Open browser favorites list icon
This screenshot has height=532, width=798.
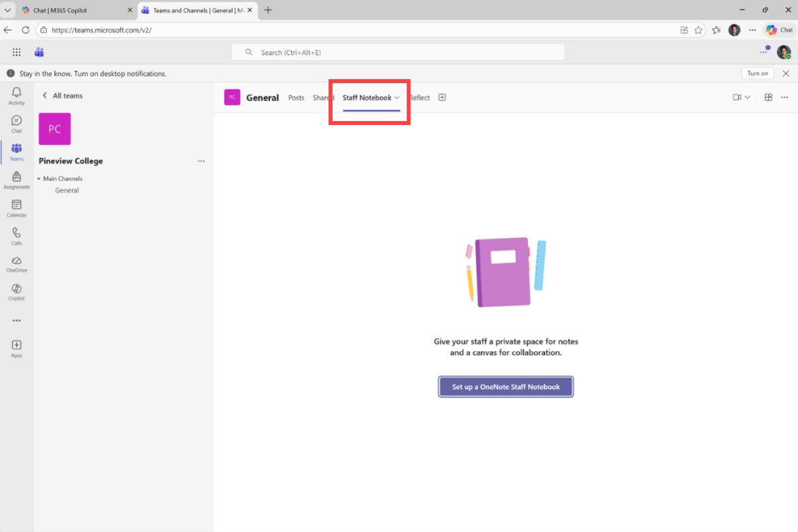(x=716, y=30)
